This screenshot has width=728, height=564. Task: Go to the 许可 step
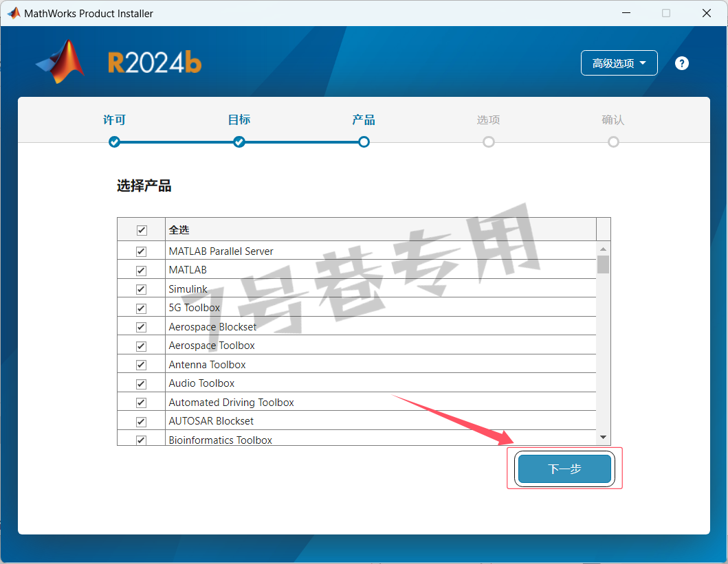click(x=114, y=120)
